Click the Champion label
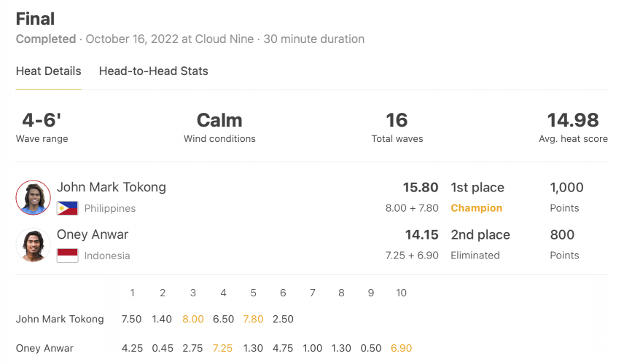Image resolution: width=624 pixels, height=364 pixels. 476,207
